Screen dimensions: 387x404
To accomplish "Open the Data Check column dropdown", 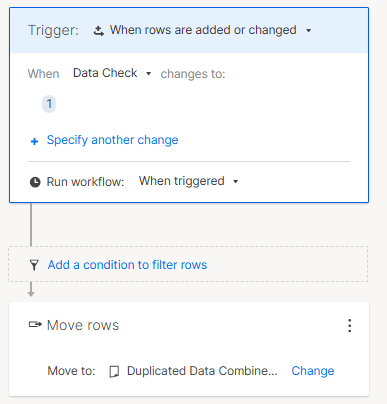I will coord(149,74).
